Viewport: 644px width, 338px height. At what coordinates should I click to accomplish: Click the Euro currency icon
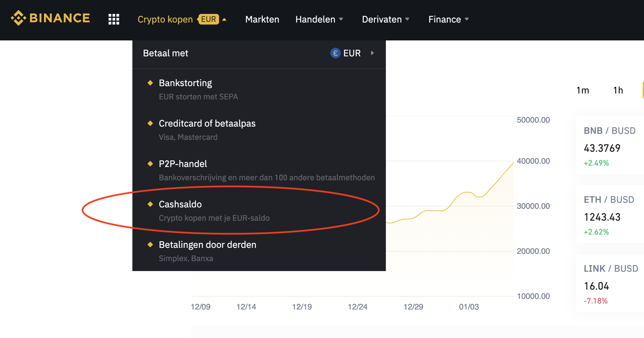pos(335,53)
